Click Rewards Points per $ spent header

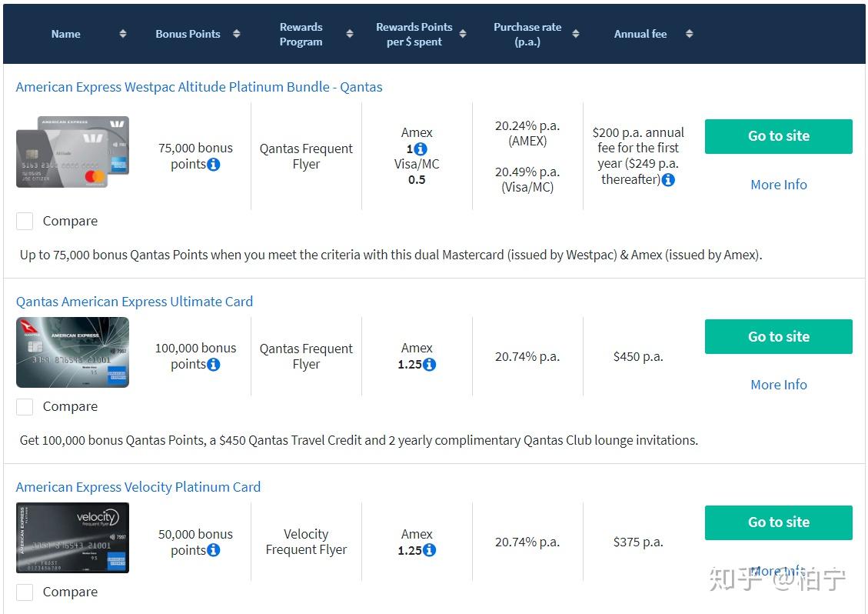[414, 35]
